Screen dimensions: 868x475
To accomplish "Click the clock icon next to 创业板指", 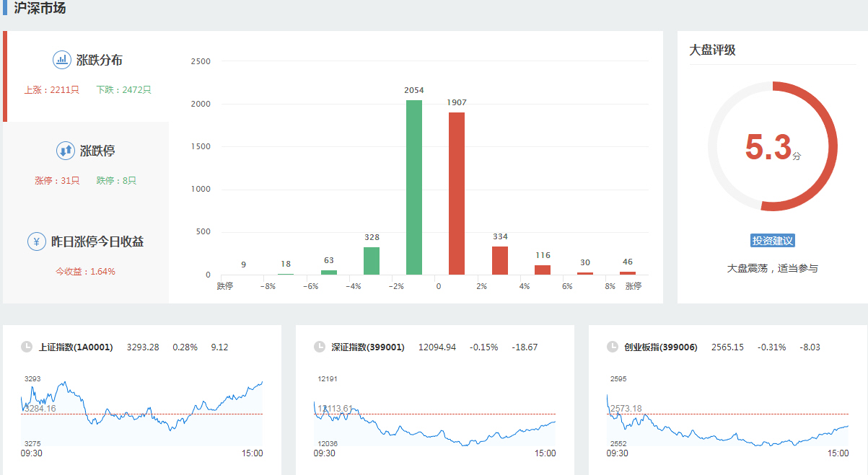I will coord(613,347).
